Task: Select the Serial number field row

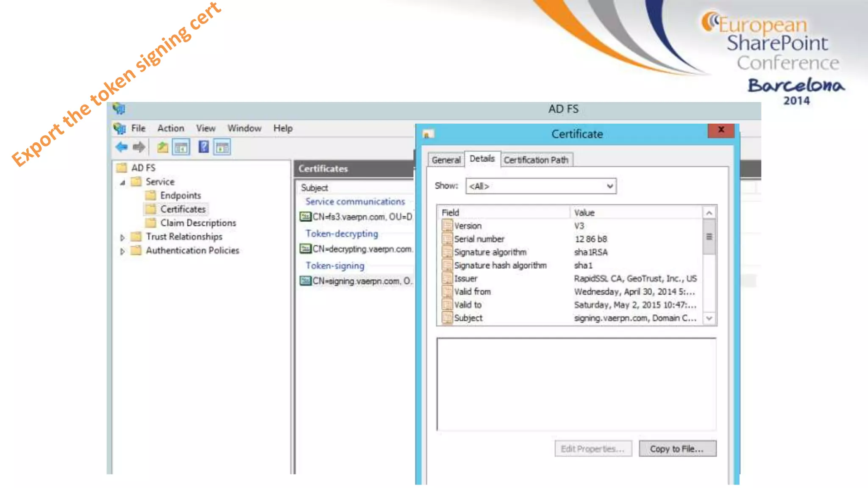Action: pyautogui.click(x=479, y=239)
